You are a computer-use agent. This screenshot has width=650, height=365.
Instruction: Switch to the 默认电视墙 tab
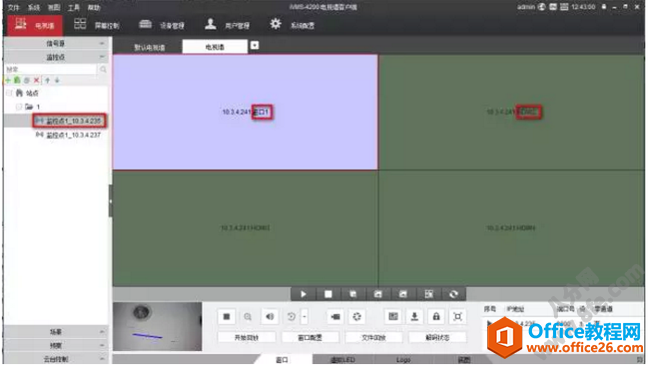150,47
